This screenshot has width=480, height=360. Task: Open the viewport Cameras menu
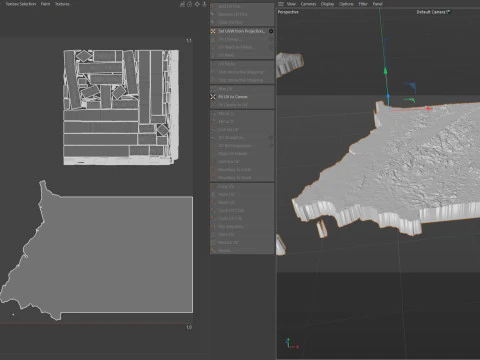coord(308,4)
